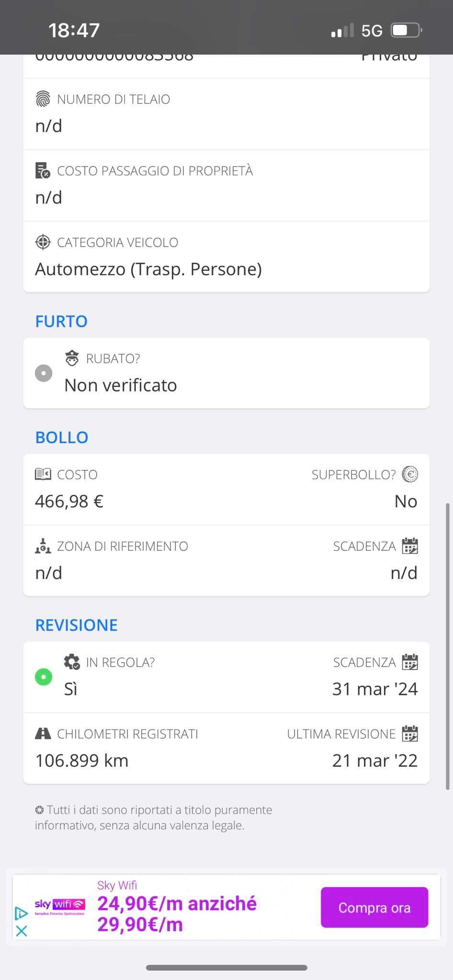Close the Sky Wifi ad banner
Viewport: 453px width, 980px height.
(22, 931)
